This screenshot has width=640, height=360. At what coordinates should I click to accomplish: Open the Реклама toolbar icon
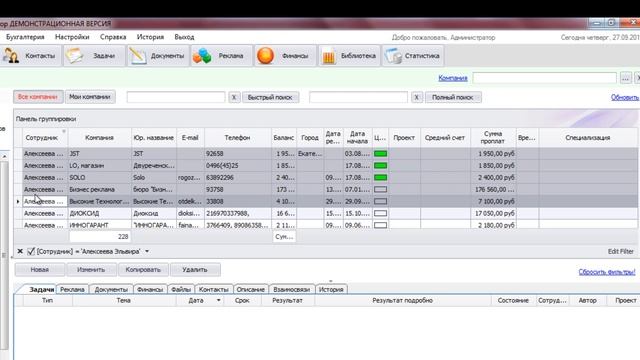[x=202, y=56]
